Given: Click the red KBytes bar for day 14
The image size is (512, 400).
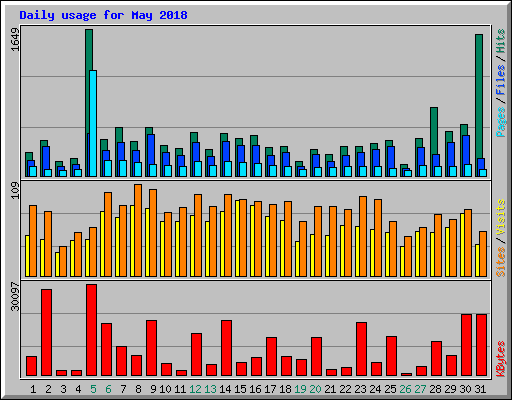Looking at the screenshot, I should click(226, 348).
